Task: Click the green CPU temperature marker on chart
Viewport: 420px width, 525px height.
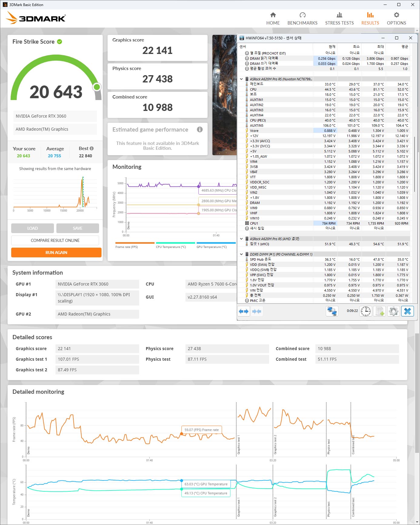Action: [182, 489]
